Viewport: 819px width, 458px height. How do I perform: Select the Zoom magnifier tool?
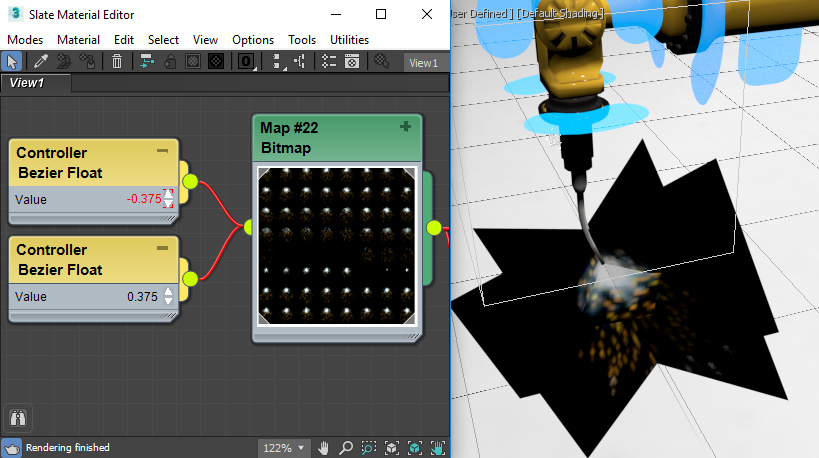(346, 448)
